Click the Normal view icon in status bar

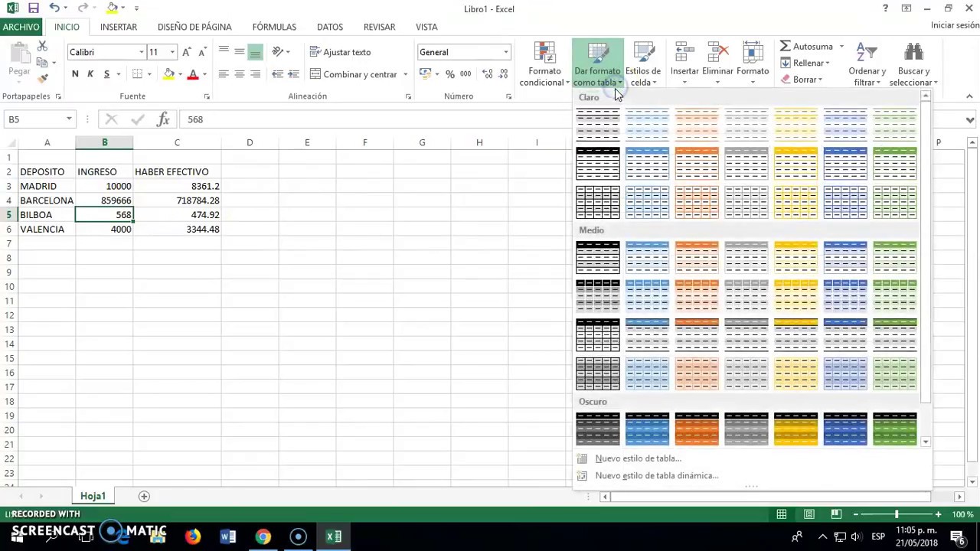pos(782,514)
